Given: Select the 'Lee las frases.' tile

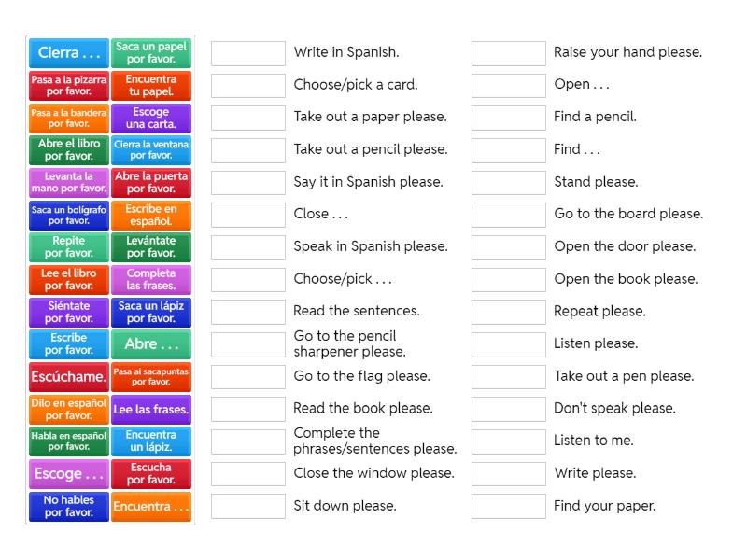Looking at the screenshot, I should point(150,410).
